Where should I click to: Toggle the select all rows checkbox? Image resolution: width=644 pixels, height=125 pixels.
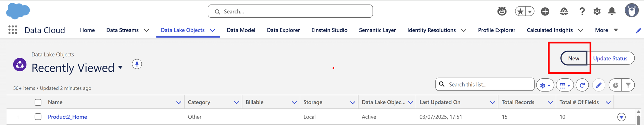pyautogui.click(x=38, y=102)
